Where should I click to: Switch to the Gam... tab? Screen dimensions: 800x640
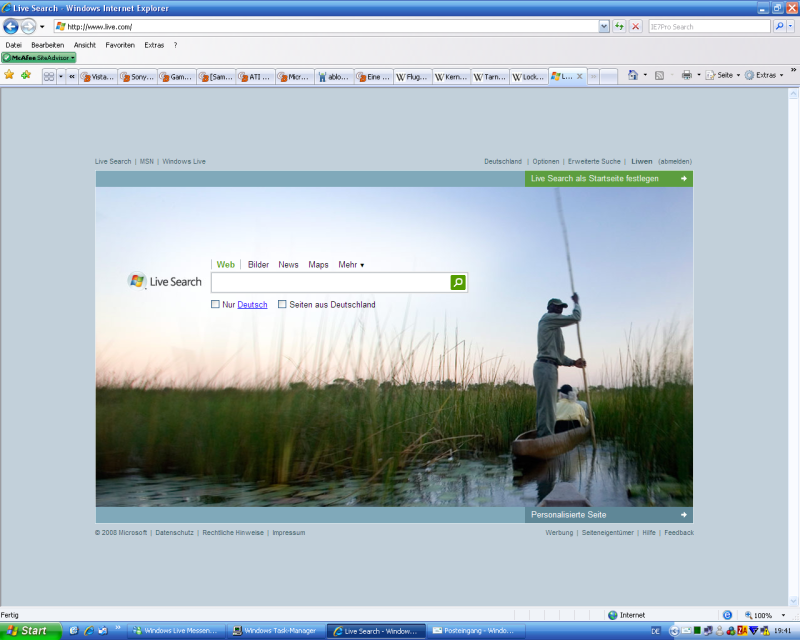(x=177, y=77)
